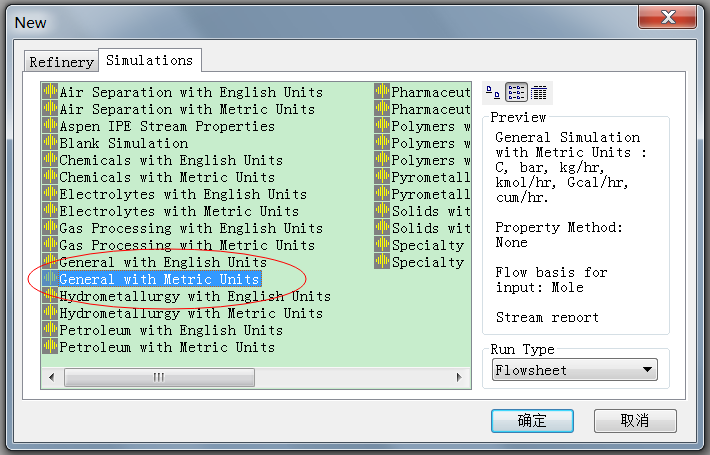Select Aspen IPE Stream Properties template
Viewport: 710px width, 455px height.
coord(167,126)
